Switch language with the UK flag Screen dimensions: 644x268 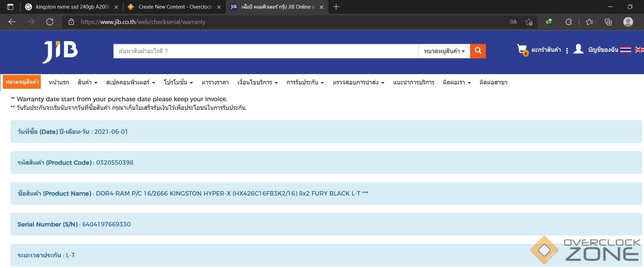tap(639, 50)
